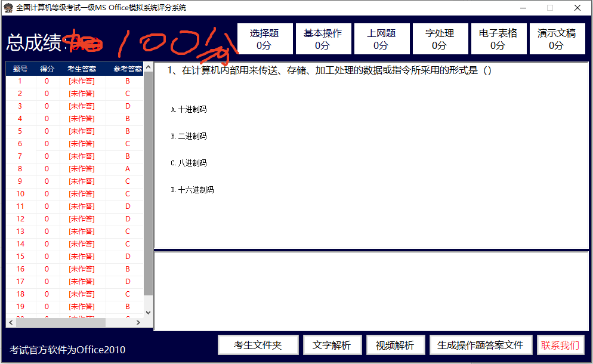
Task: Click the red 联系我们 button
Action: [x=560, y=345]
